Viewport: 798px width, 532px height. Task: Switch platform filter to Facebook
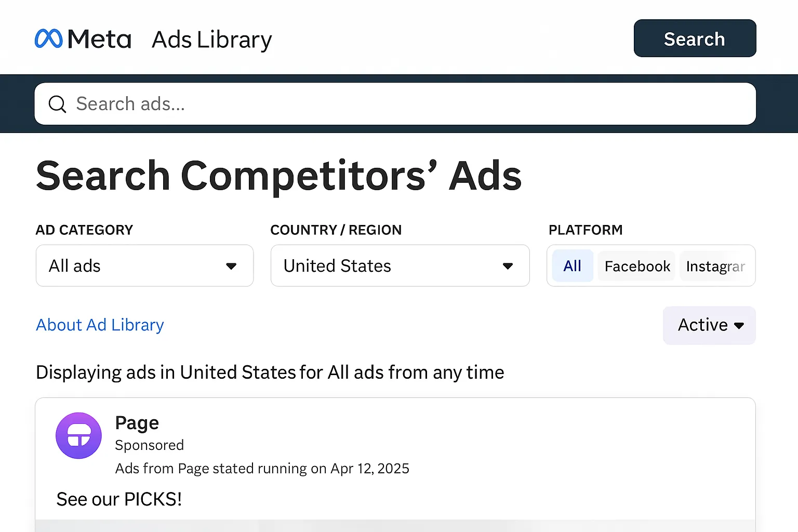pyautogui.click(x=637, y=266)
